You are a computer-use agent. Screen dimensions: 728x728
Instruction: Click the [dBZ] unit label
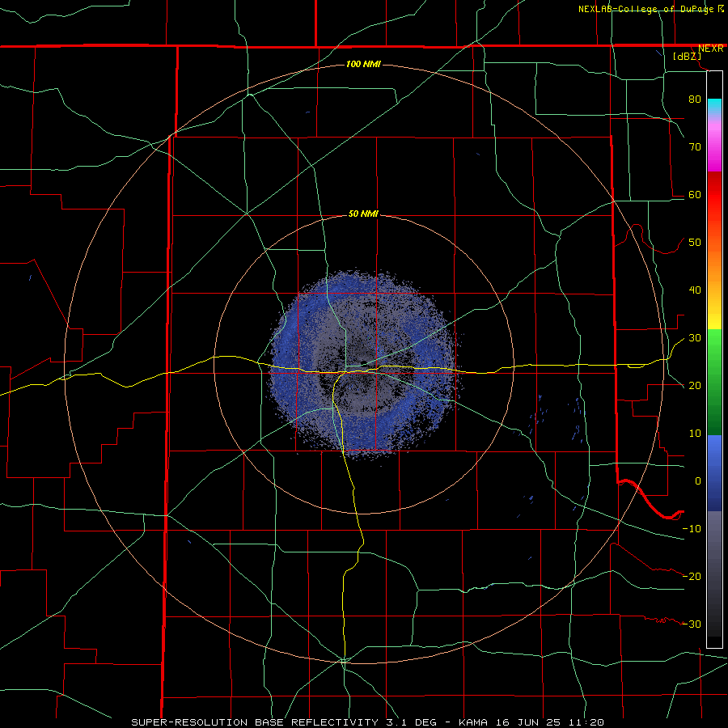687,56
